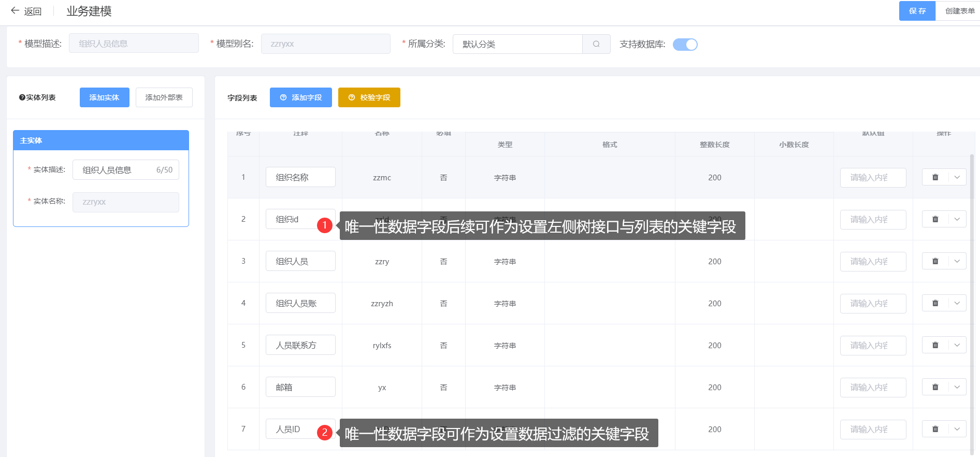Click the help icon beside 实体列表

[x=22, y=97]
